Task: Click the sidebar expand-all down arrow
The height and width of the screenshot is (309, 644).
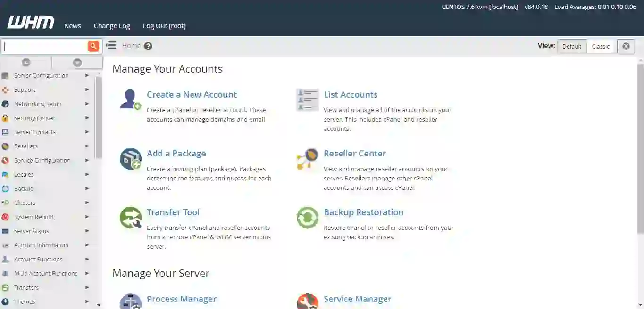Action: tap(77, 63)
